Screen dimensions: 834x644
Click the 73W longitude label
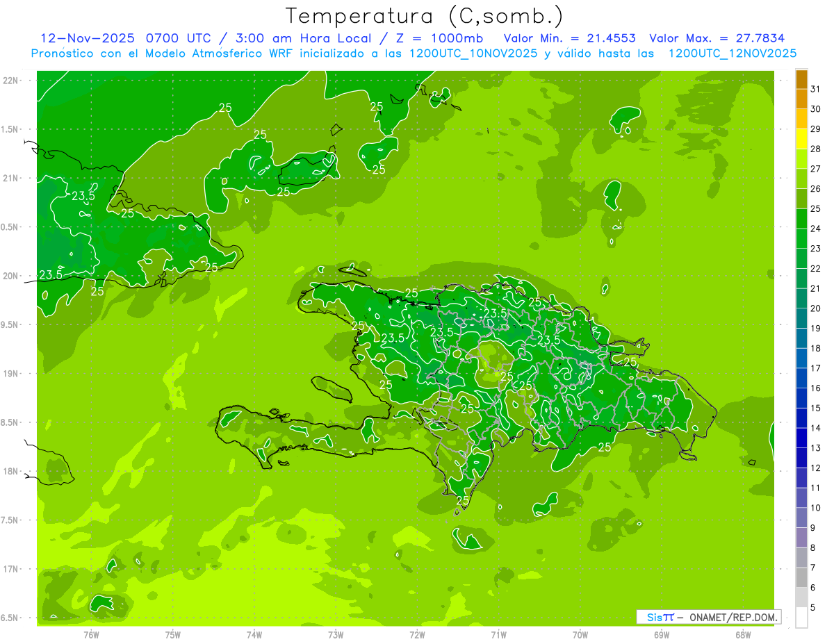click(336, 634)
